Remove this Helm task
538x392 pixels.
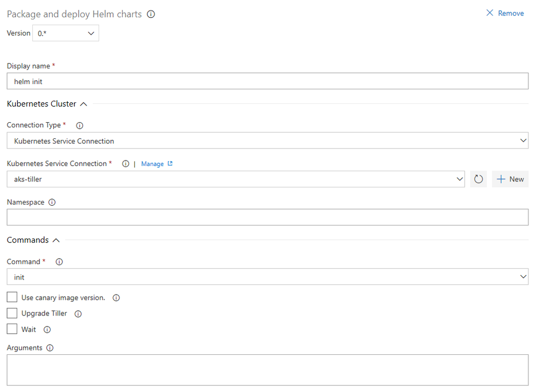pyautogui.click(x=505, y=13)
